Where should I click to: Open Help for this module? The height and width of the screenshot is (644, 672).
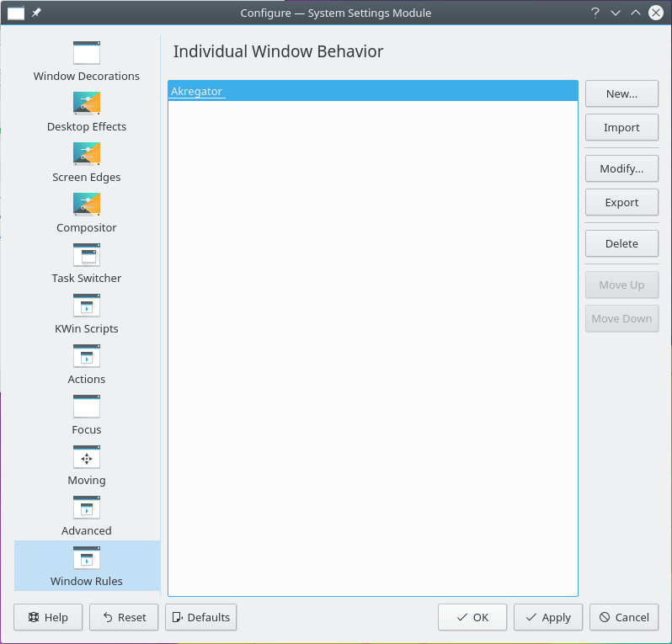[48, 617]
